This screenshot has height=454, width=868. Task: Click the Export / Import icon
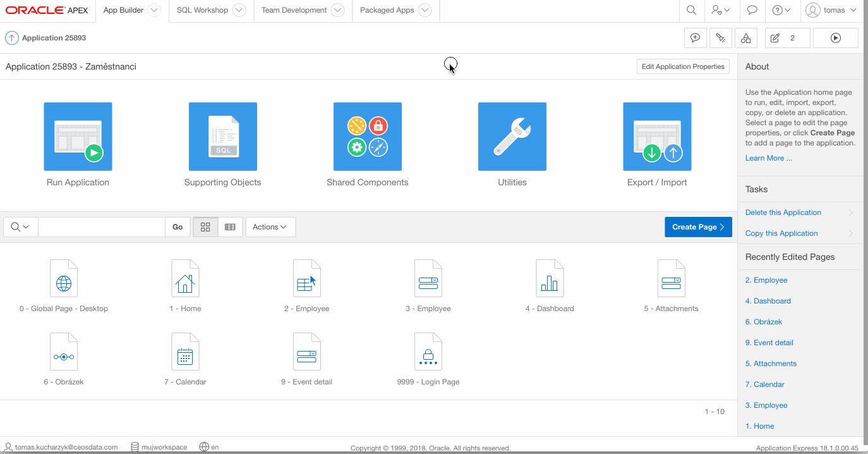coord(657,137)
